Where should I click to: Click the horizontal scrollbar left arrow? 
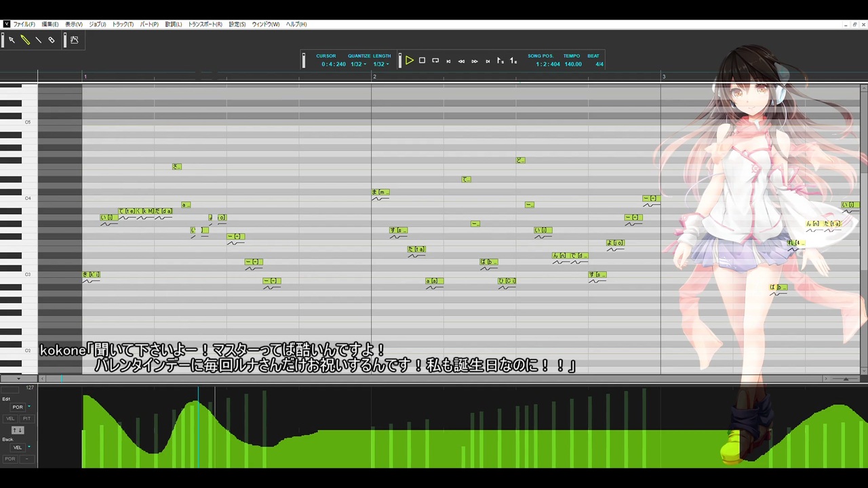(x=41, y=379)
